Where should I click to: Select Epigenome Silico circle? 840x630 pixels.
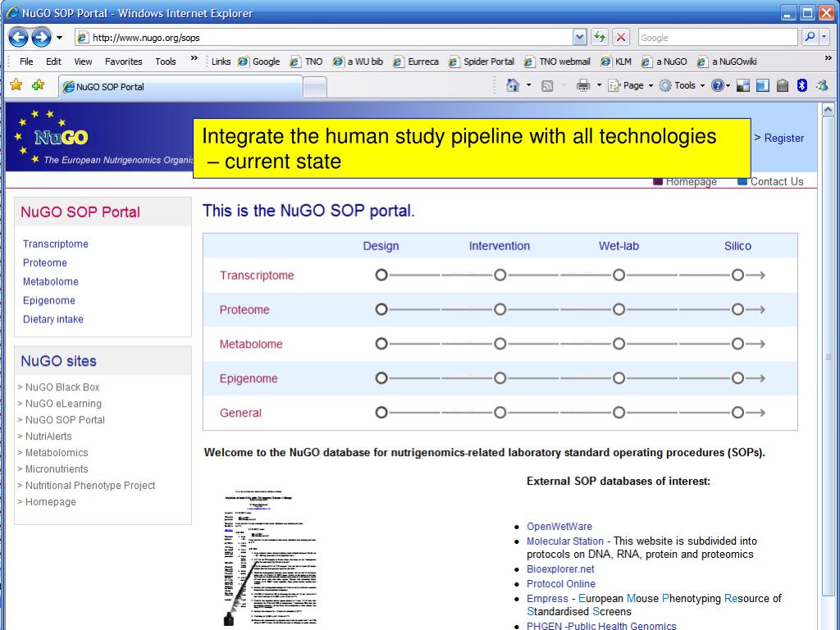[737, 378]
